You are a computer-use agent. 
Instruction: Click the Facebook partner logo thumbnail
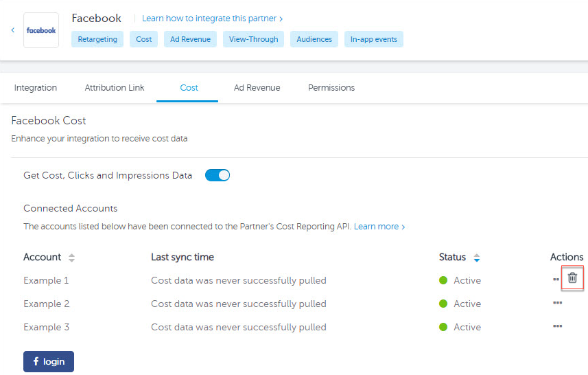41,30
